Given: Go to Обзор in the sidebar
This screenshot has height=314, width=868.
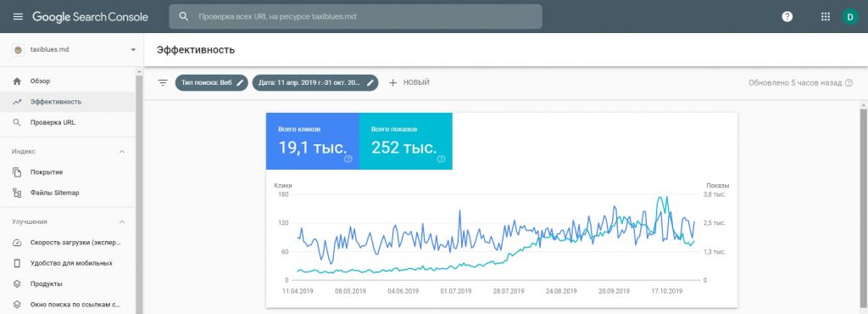Looking at the screenshot, I should (68, 81).
